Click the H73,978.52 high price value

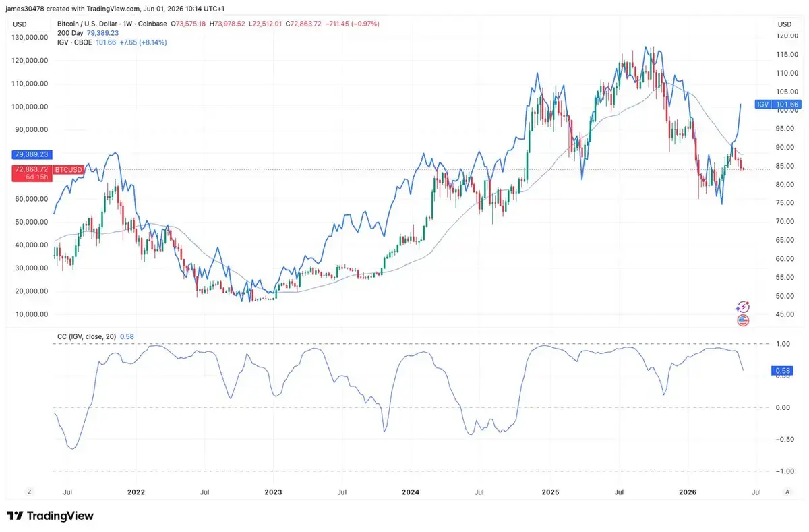pos(228,24)
